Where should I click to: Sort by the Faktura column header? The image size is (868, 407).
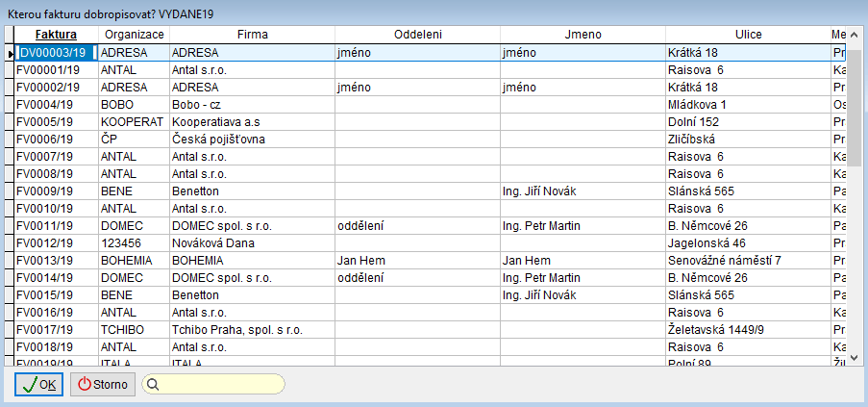pos(56,34)
